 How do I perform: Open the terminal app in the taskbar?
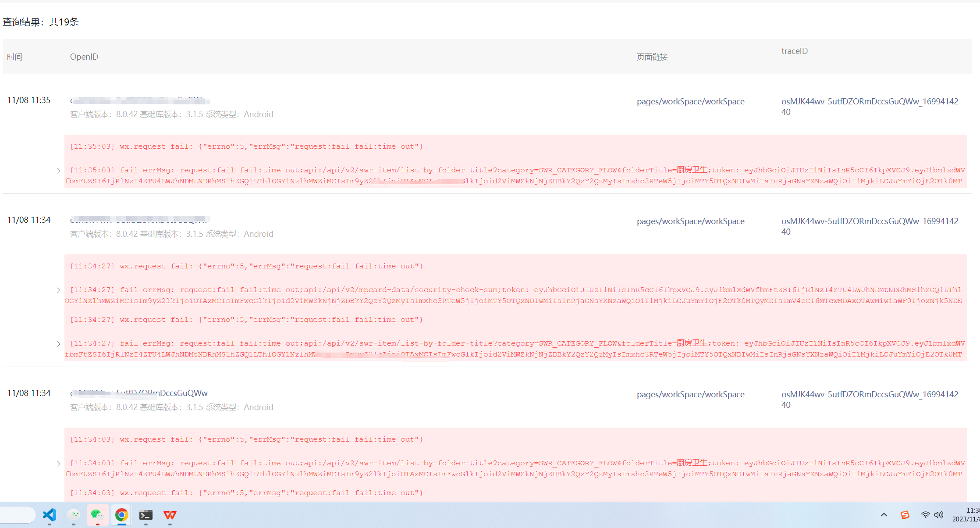click(146, 515)
